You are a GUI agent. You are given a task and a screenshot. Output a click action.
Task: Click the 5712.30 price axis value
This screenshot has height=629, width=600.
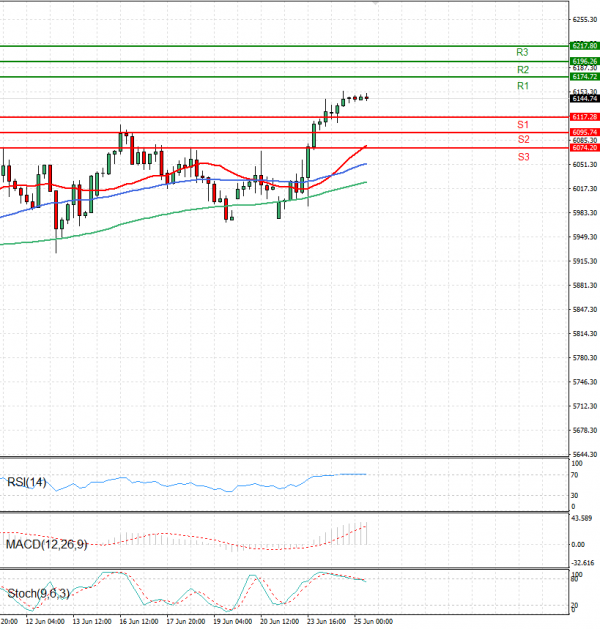click(585, 406)
